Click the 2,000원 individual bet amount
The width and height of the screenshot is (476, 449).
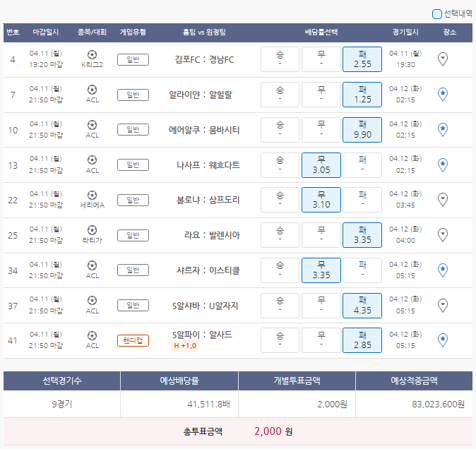coord(332,404)
